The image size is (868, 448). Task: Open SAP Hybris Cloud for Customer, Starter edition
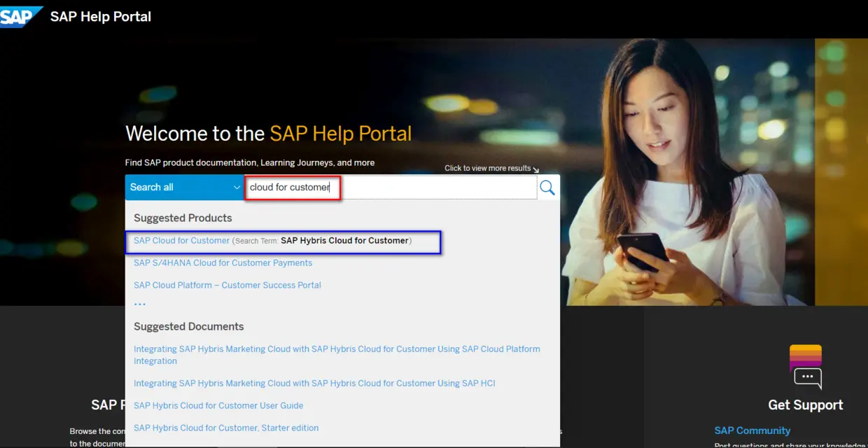226,428
